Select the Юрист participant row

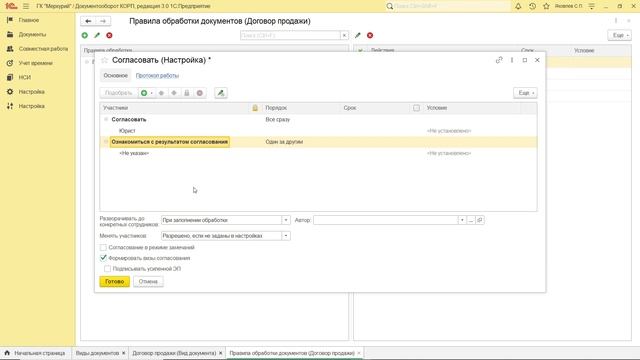click(x=318, y=131)
